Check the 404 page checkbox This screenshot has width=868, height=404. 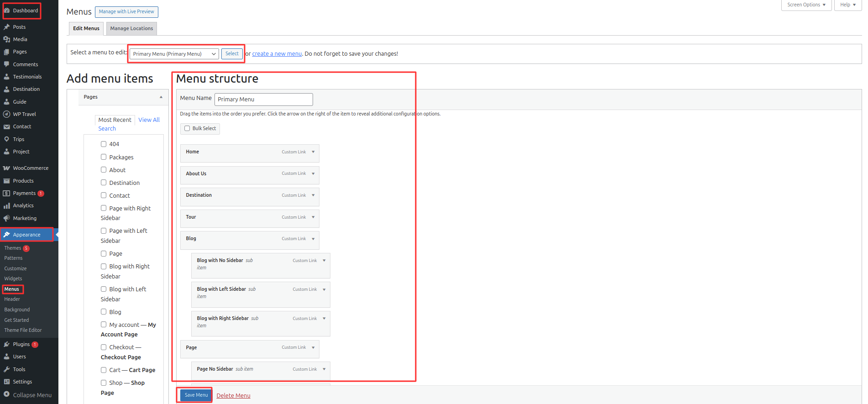pyautogui.click(x=104, y=144)
